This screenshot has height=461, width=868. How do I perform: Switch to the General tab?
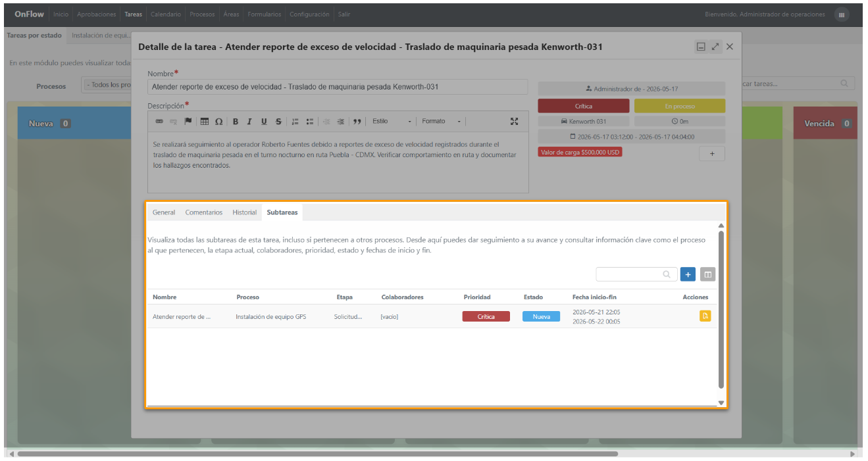pyautogui.click(x=164, y=212)
